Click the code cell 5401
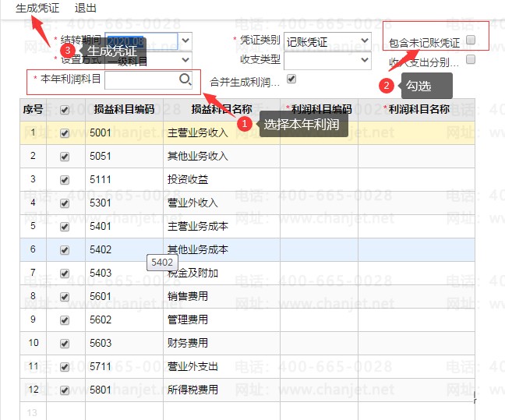 [125, 227]
